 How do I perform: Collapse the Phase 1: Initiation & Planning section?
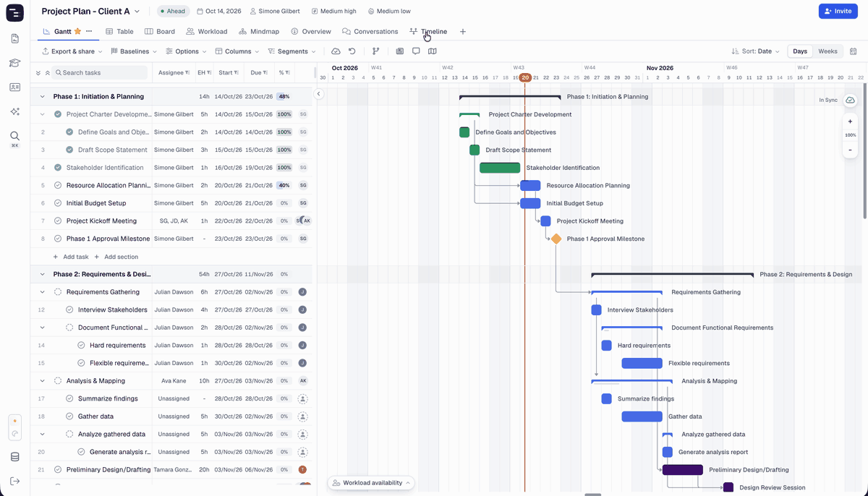(42, 96)
